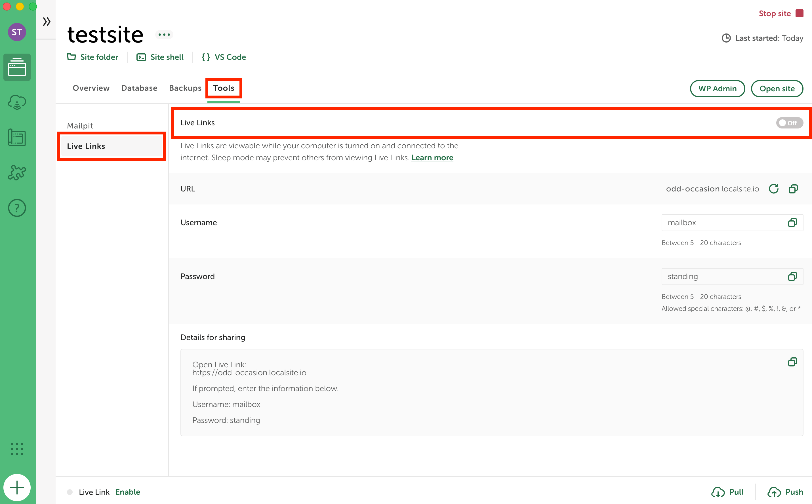Screen dimensions: 812x504
Task: Click Push in bottom bar
Action: (x=785, y=492)
